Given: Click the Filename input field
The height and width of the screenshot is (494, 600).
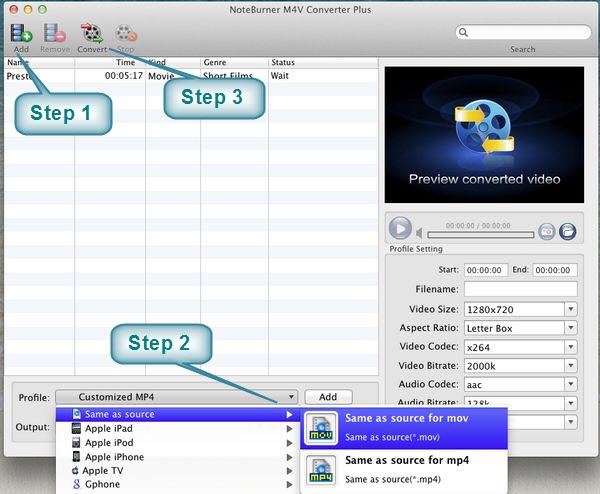Looking at the screenshot, I should 520,289.
